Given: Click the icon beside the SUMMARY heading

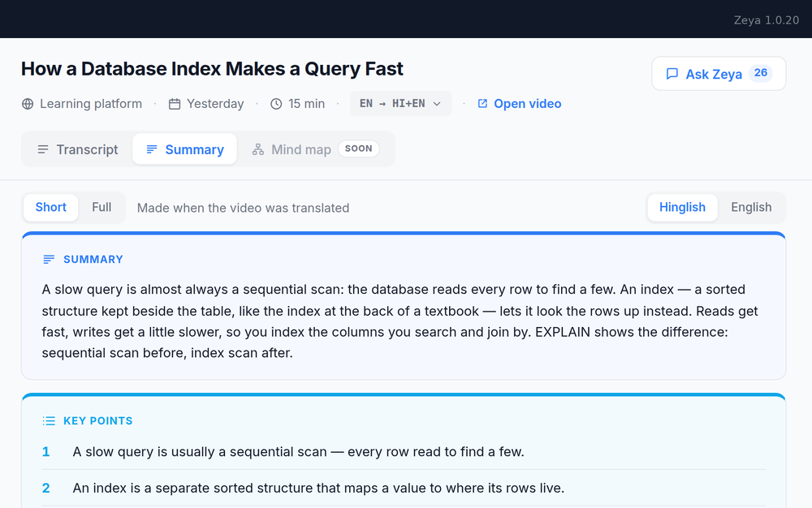Looking at the screenshot, I should (49, 259).
